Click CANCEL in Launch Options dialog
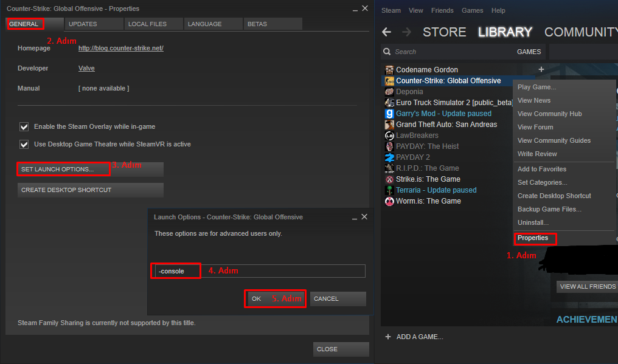 pyautogui.click(x=338, y=298)
